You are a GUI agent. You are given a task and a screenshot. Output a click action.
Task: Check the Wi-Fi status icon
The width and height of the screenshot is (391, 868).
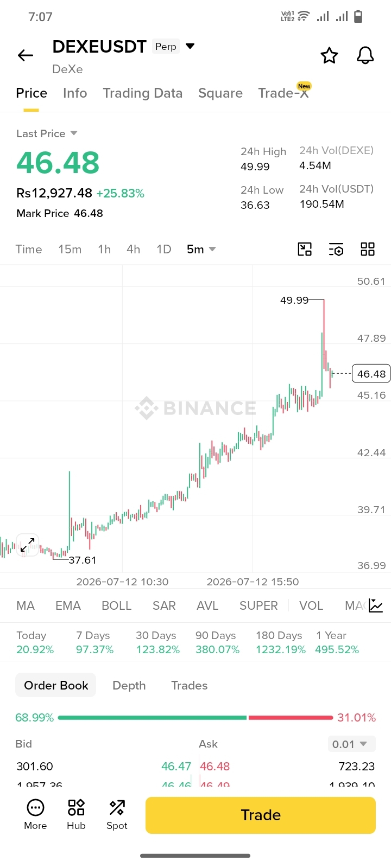(x=303, y=16)
